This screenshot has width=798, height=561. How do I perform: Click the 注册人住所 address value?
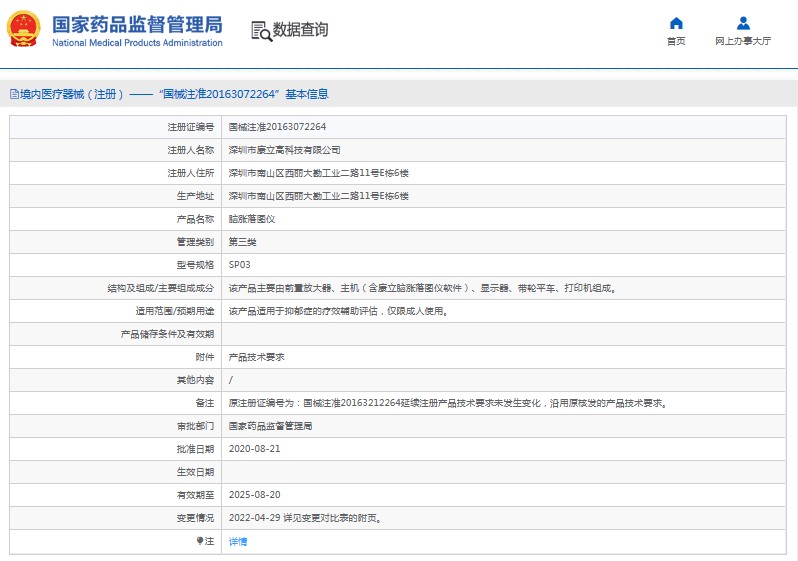319,173
